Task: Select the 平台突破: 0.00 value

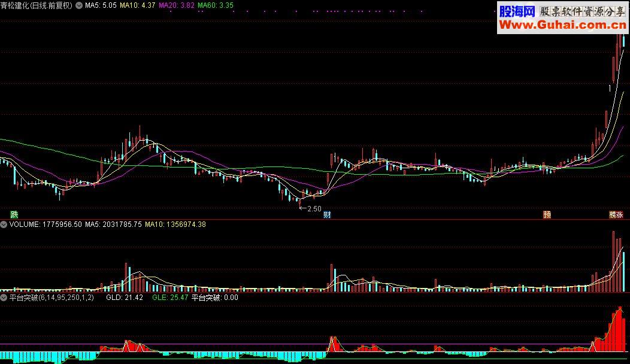Action: tap(214, 298)
